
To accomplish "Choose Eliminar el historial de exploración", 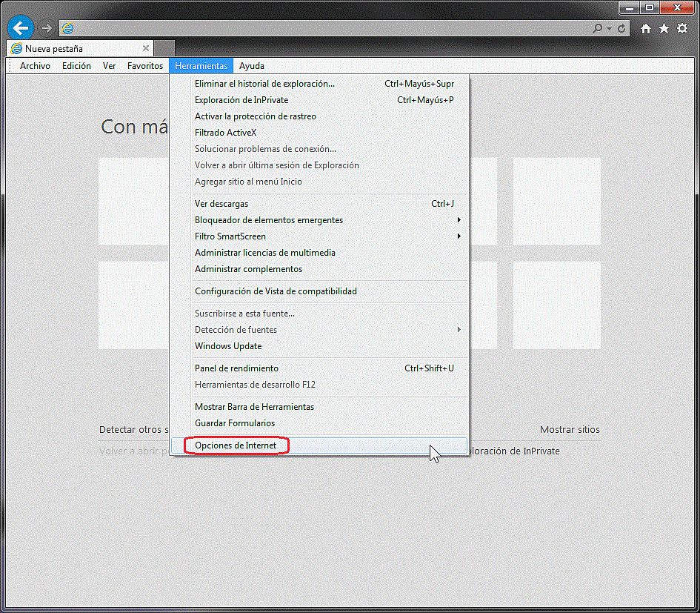I will click(264, 84).
